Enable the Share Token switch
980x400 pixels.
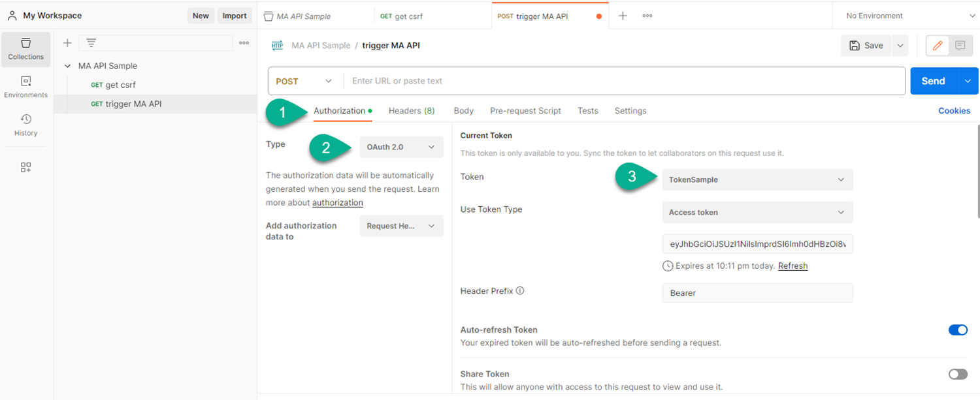point(958,374)
